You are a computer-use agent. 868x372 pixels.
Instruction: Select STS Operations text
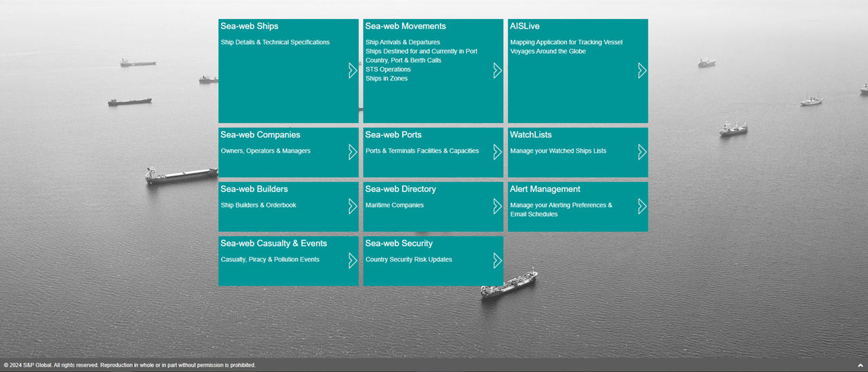(x=388, y=69)
